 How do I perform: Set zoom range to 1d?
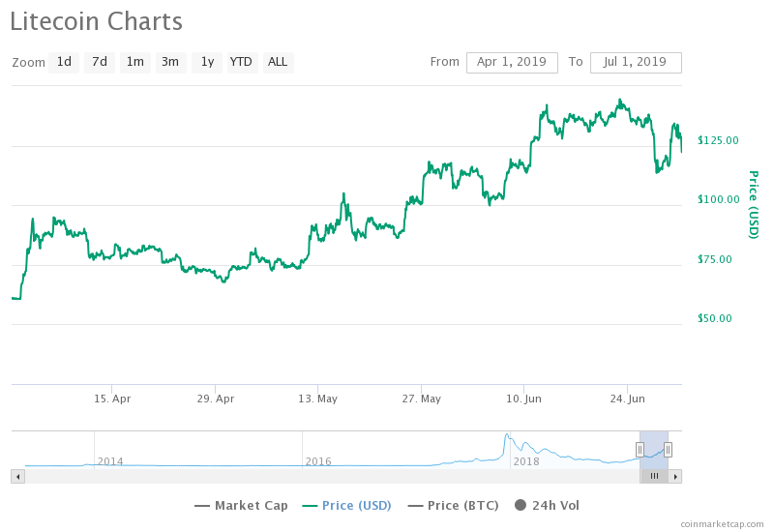point(64,62)
